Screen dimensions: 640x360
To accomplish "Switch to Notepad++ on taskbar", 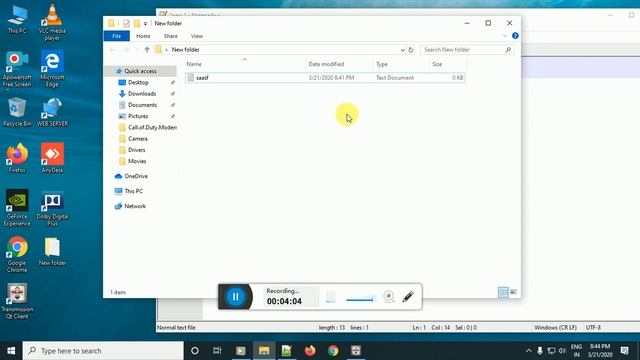I will (287, 351).
